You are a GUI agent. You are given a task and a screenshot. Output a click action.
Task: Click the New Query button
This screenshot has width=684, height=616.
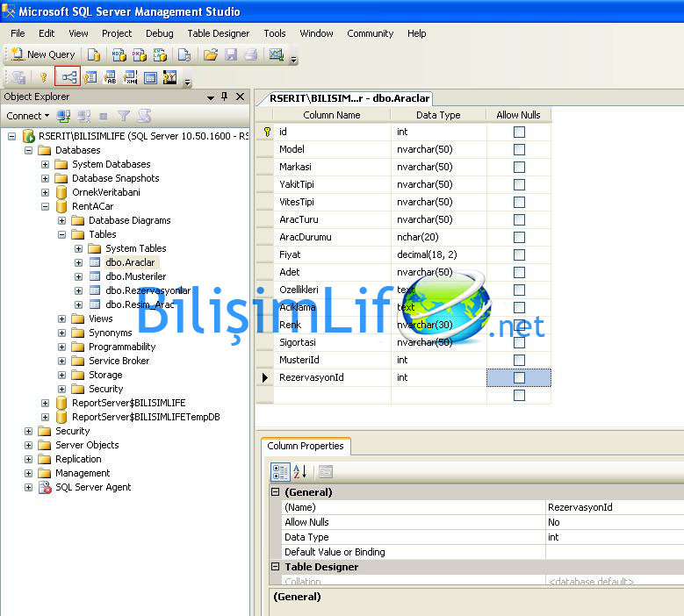(x=43, y=54)
